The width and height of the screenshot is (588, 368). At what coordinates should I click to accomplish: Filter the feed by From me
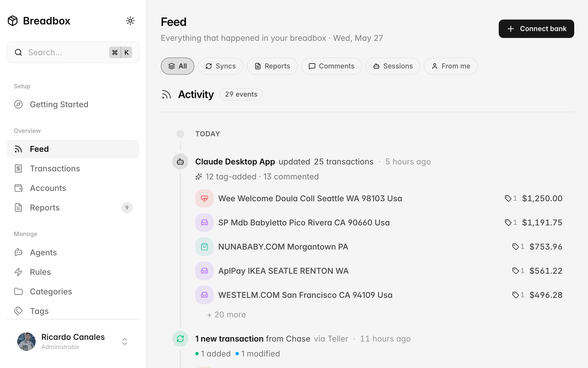coord(451,66)
